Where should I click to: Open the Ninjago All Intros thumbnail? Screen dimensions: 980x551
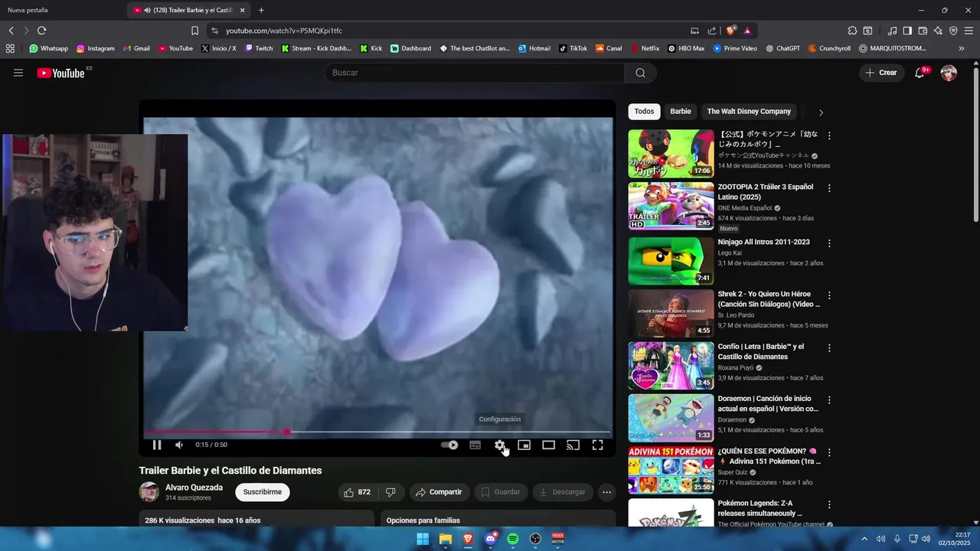pyautogui.click(x=671, y=261)
